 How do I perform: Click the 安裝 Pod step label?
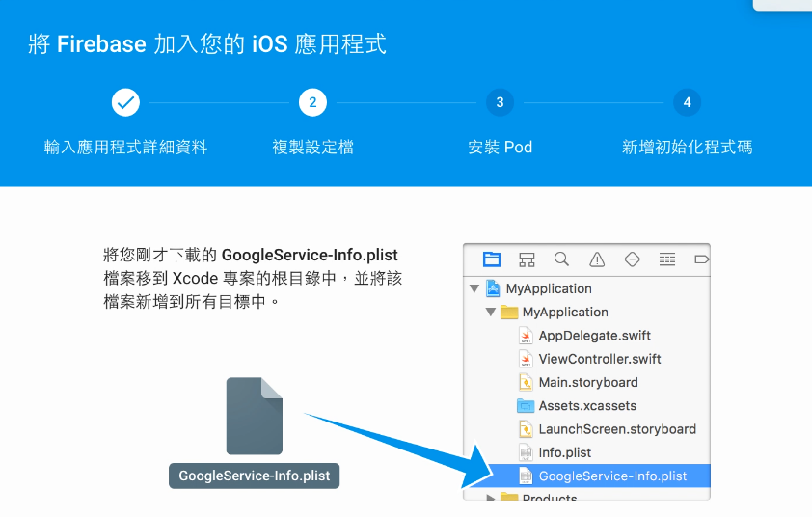[x=500, y=148]
